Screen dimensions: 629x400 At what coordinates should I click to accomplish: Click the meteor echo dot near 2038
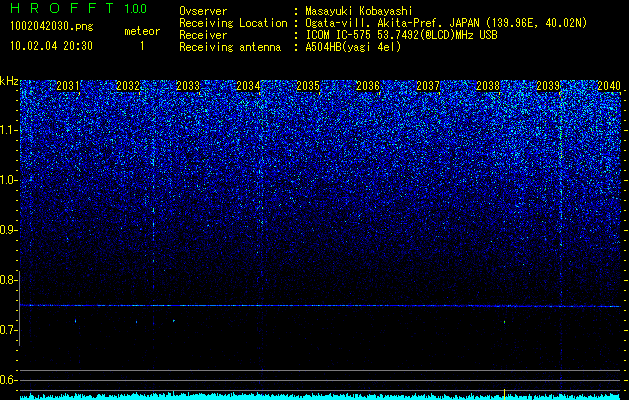point(504,322)
